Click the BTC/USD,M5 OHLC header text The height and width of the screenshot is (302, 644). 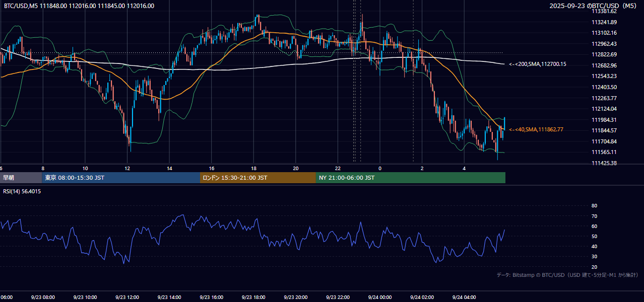pos(79,6)
